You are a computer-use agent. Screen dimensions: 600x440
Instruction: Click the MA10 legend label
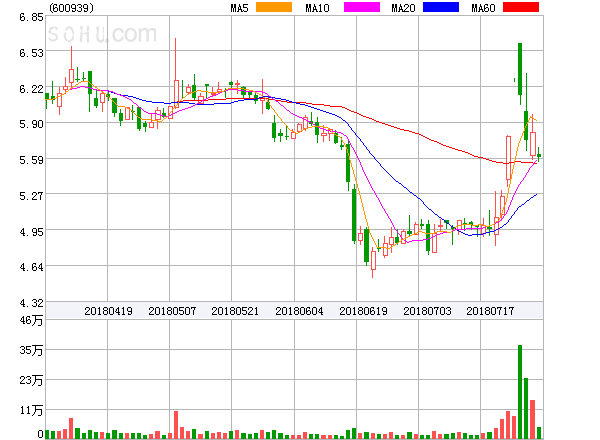(317, 8)
